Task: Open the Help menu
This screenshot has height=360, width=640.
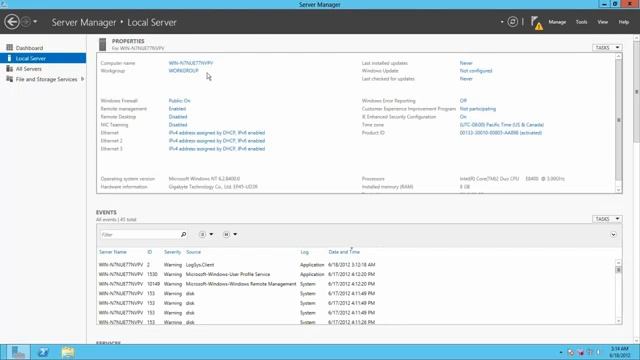Action: (x=624, y=22)
